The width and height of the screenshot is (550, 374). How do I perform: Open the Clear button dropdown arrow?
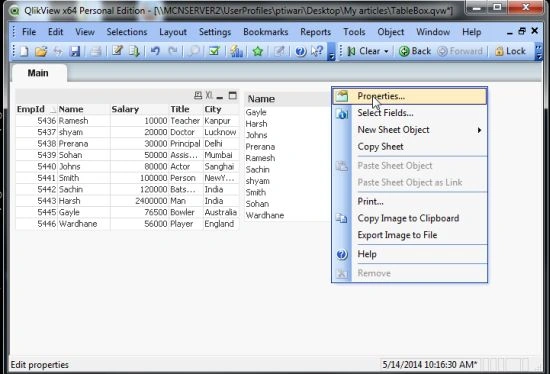[x=386, y=51]
